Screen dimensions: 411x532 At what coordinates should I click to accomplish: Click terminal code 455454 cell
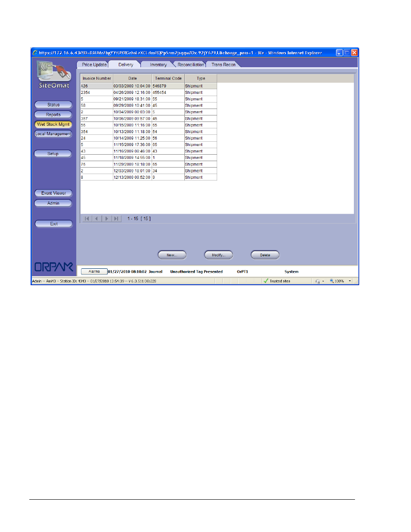(x=168, y=93)
